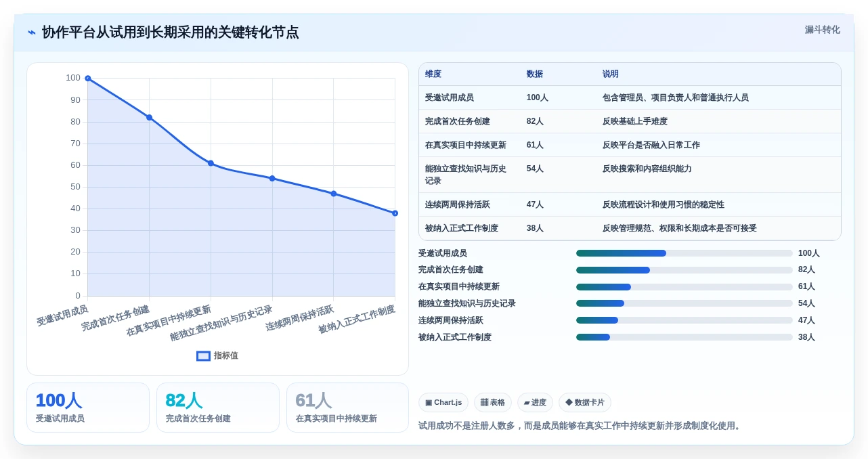
Task: Click description 反映管理规范、权限和长期成本是否可接受
Action: (680, 228)
